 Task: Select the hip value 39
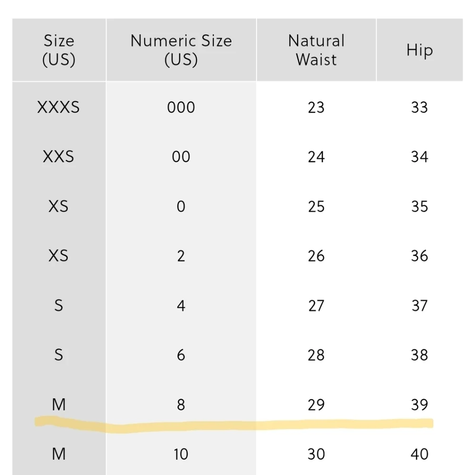coord(419,405)
